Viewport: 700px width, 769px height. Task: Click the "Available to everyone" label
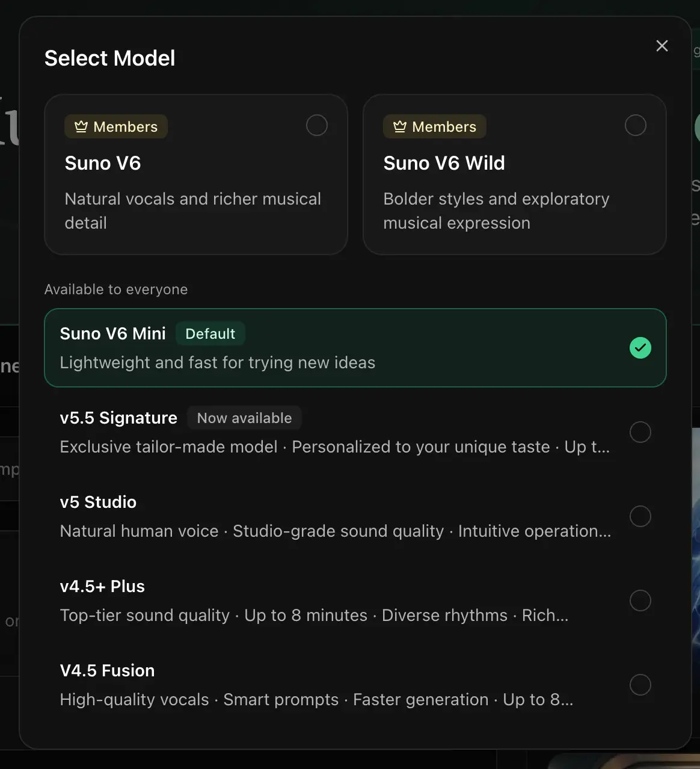click(116, 289)
